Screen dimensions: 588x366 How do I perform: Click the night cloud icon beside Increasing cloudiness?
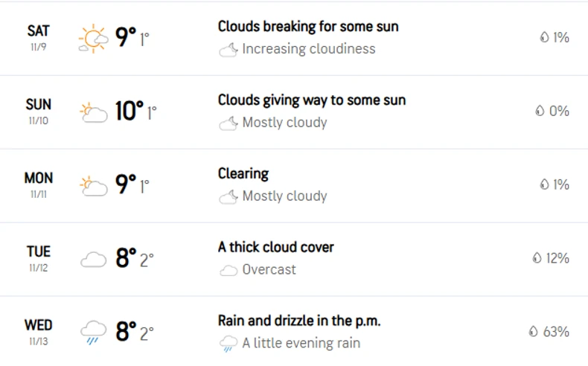tap(228, 50)
